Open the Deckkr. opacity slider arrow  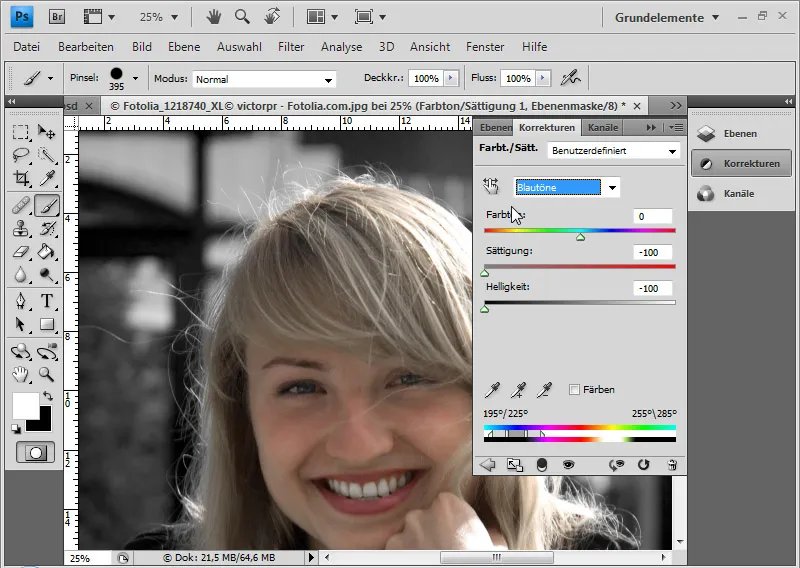tap(451, 78)
